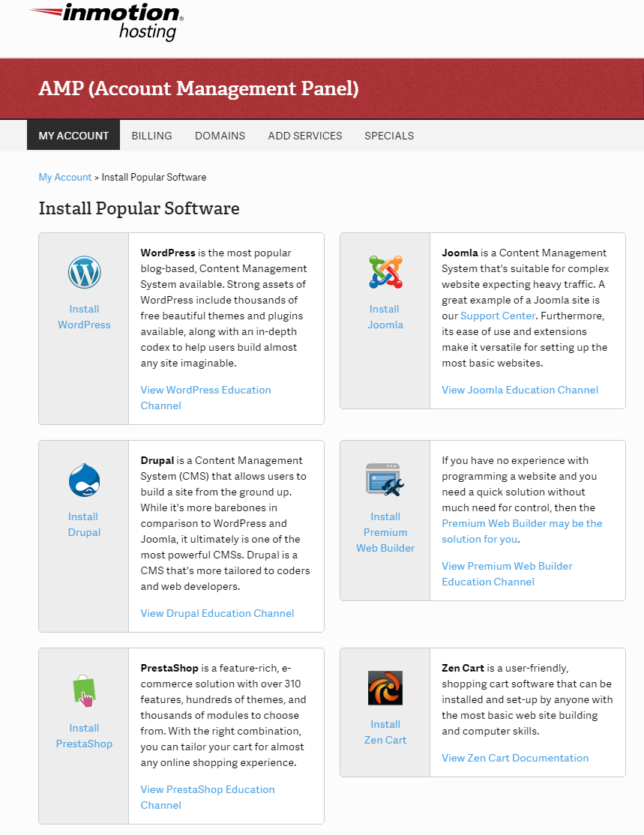Open the Add Services menu
The image size is (644, 835).
(x=305, y=136)
